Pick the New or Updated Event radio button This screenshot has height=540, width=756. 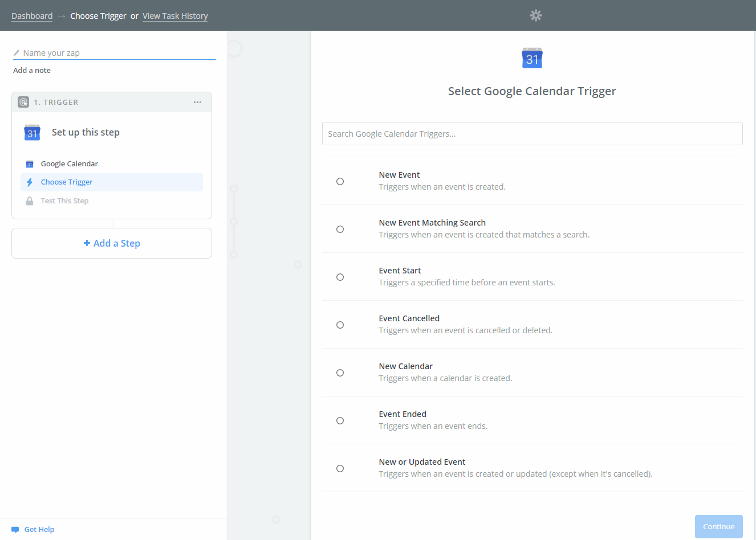[340, 468]
